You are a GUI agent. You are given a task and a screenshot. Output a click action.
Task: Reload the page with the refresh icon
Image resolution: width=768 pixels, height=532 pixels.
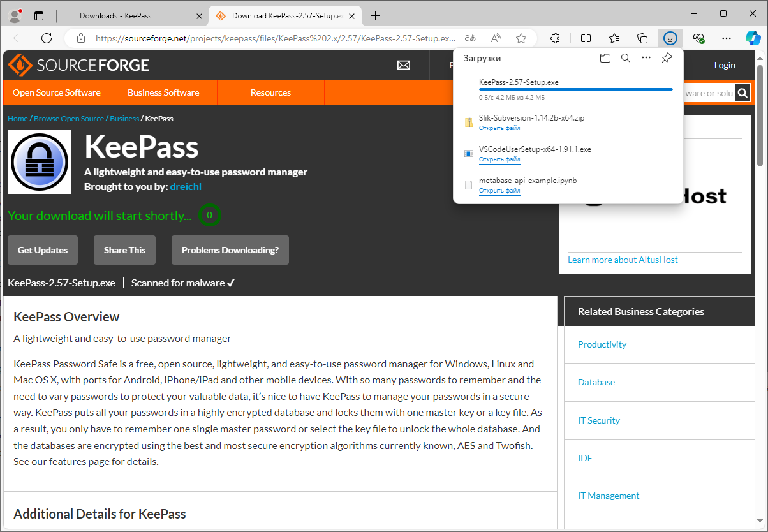47,38
